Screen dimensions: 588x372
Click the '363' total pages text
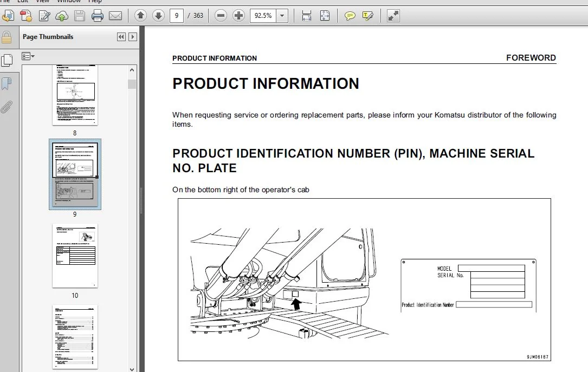(x=198, y=15)
